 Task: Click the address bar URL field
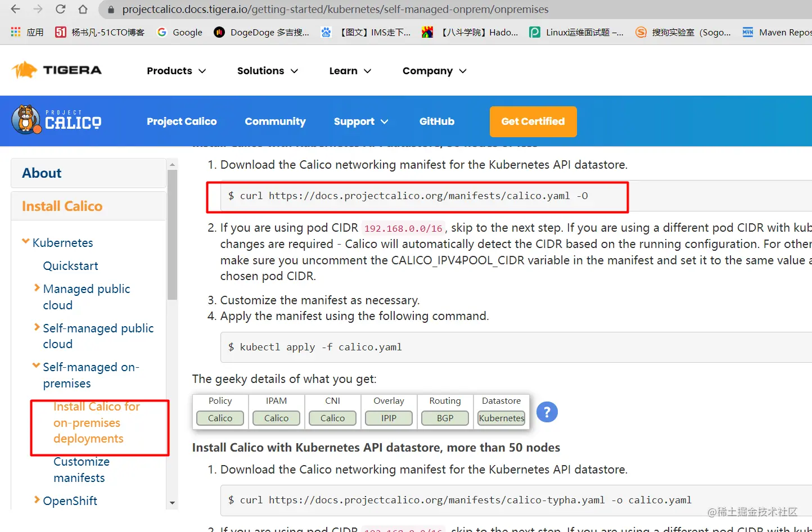tap(455, 10)
